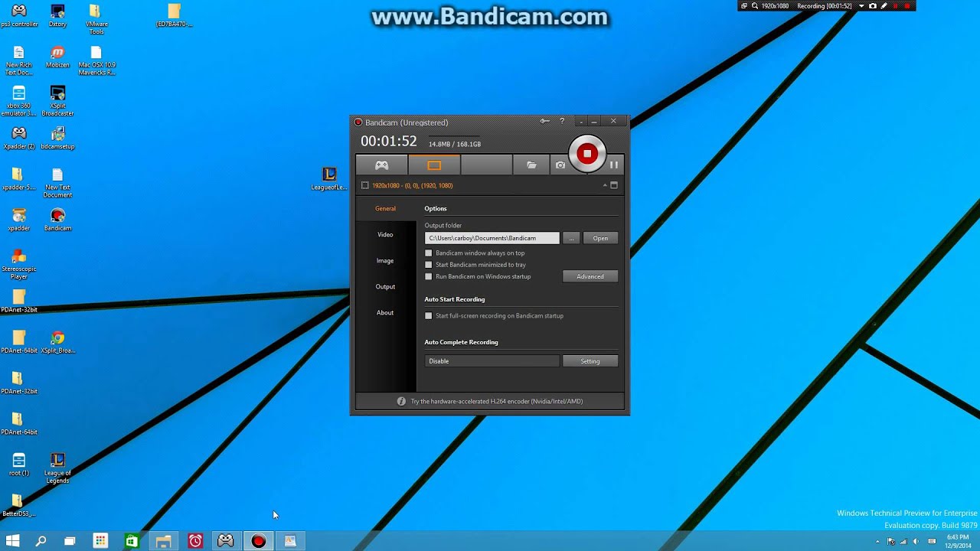Click the 1920x1080 capture area text

413,185
